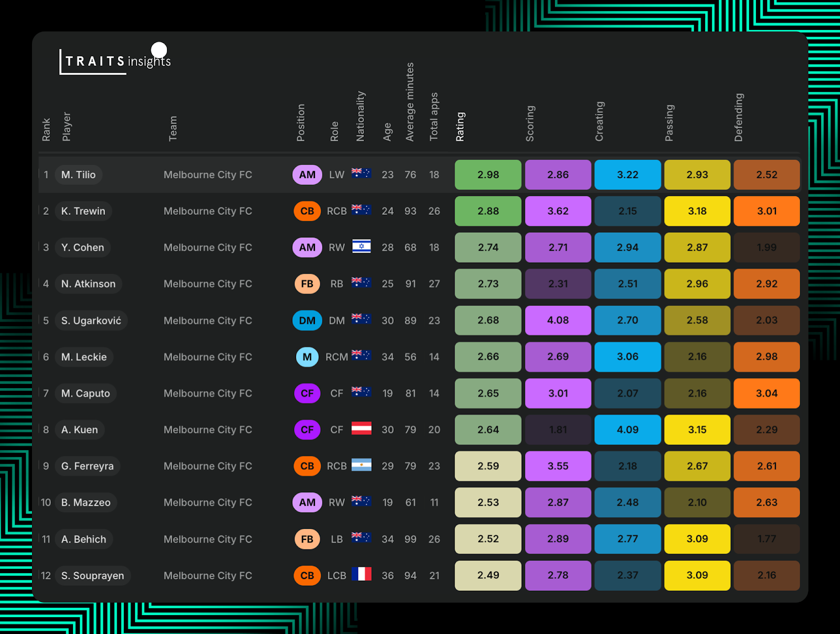Click M. Leckie's 3.06 creating cell
Viewport: 840px width, 634px height.
(628, 357)
